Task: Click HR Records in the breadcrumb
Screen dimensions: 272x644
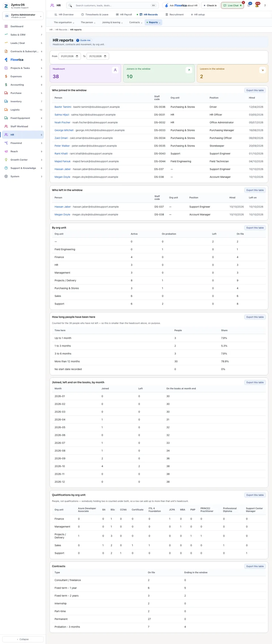Action: click(61, 29)
